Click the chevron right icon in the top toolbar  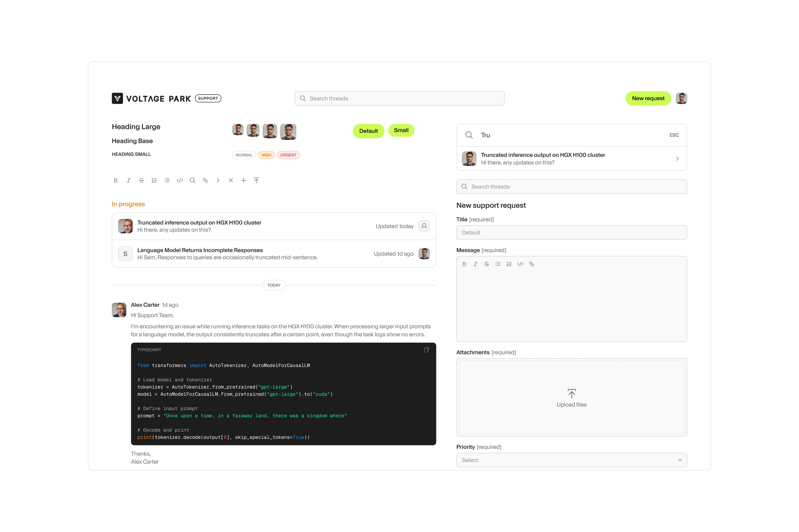coord(218,180)
